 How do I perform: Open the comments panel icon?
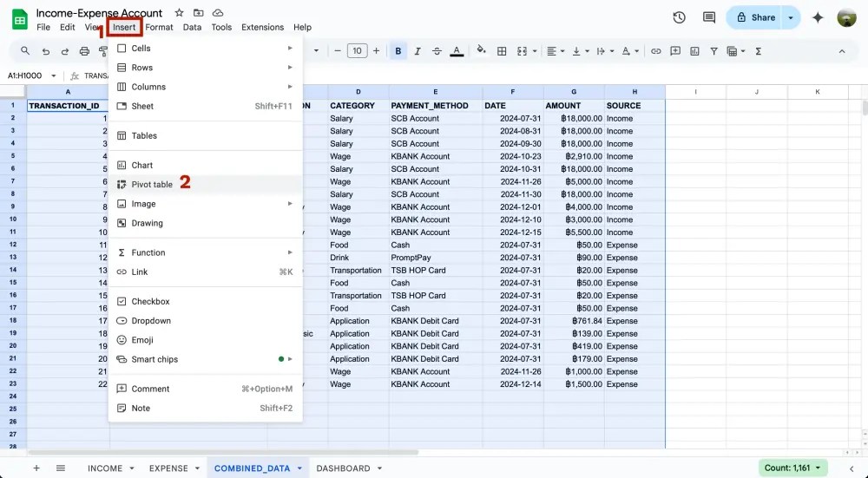click(709, 17)
